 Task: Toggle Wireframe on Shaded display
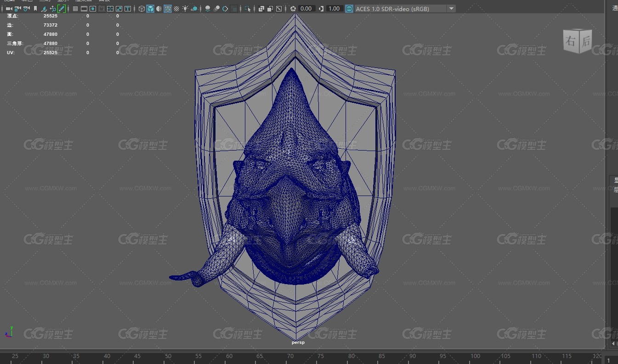168,9
